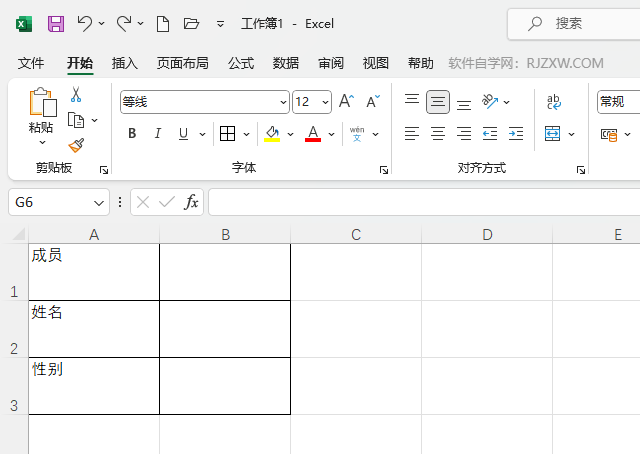Click the Open folder icon
Image resolution: width=640 pixels, height=454 pixels.
point(191,24)
